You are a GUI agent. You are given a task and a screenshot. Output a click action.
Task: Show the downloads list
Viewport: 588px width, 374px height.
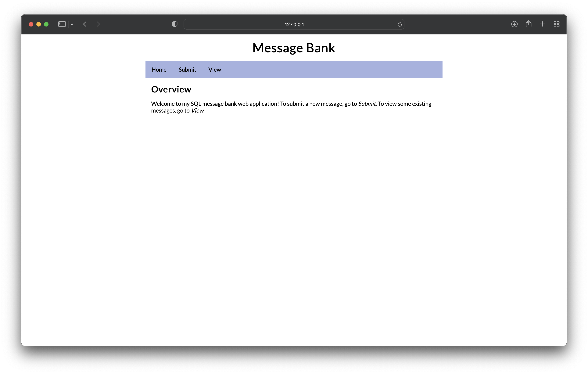(514, 24)
